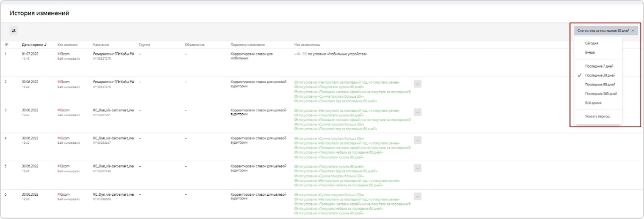
Task: Expand the changes list in row 6
Action: point(417,196)
